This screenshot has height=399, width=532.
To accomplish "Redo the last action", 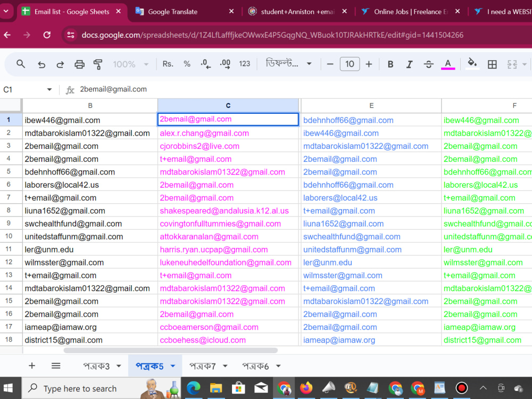I will coord(60,64).
